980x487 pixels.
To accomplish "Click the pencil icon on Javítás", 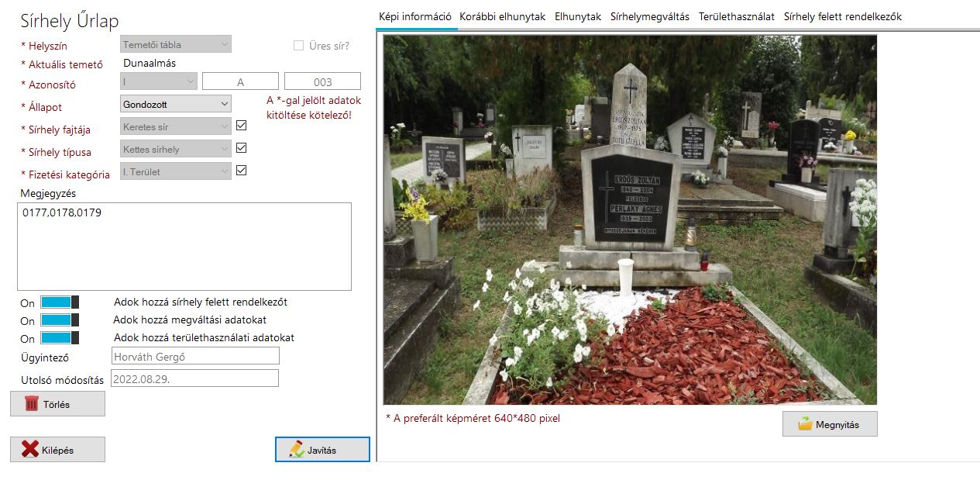I will point(297,450).
